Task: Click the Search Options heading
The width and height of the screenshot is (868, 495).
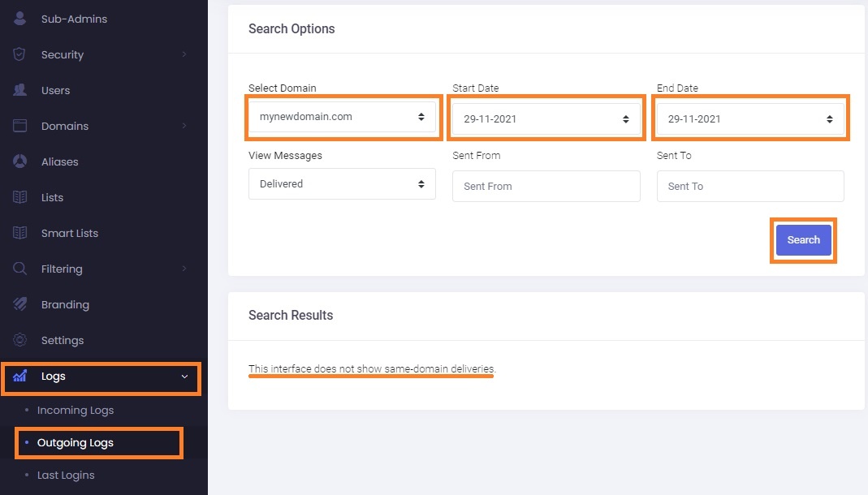Action: [x=291, y=28]
